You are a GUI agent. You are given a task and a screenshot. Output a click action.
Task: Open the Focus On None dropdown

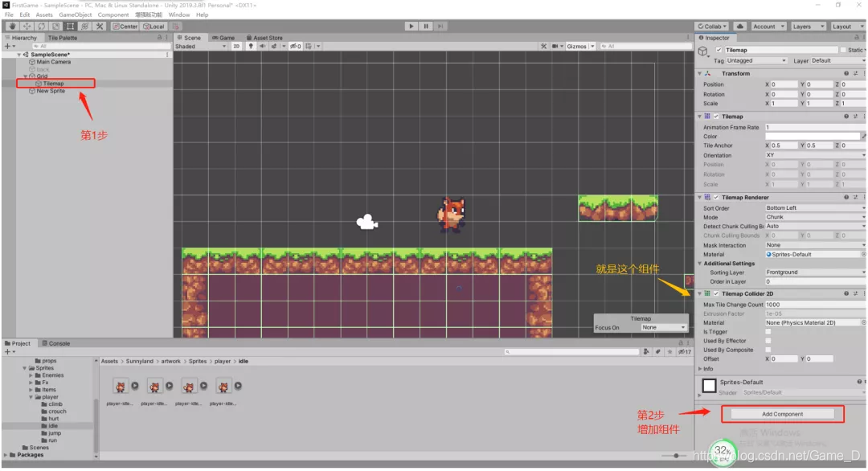pyautogui.click(x=663, y=328)
